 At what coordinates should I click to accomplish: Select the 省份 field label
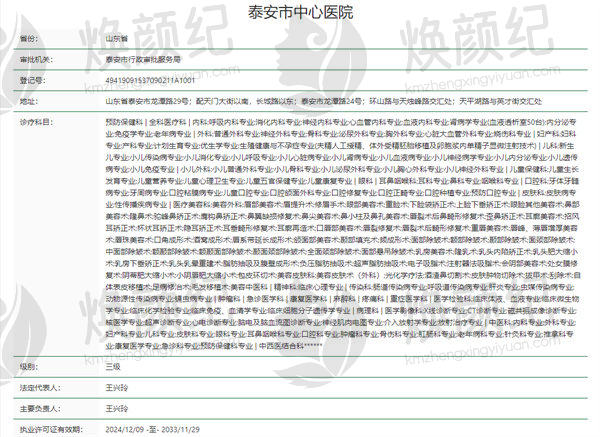coord(29,39)
